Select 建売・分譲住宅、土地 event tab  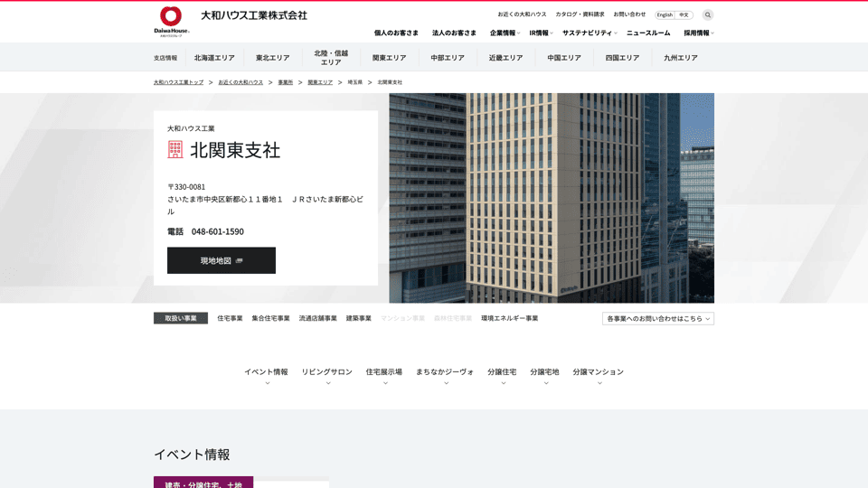click(x=203, y=483)
